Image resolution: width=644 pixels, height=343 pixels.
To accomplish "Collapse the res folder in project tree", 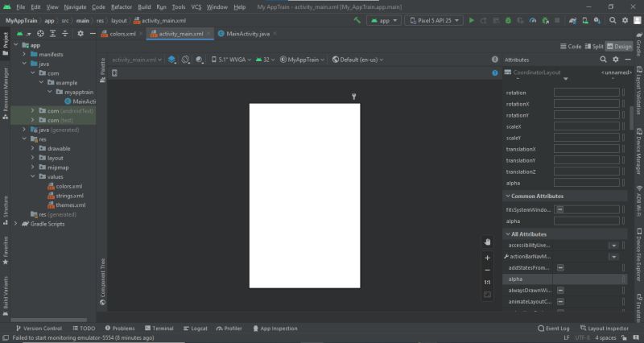I will coord(24,139).
